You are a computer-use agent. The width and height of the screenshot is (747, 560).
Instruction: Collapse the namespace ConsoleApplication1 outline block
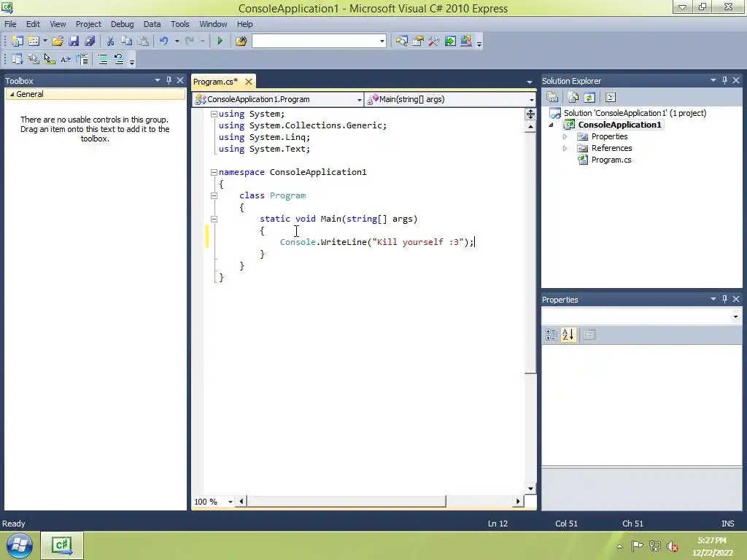(214, 172)
